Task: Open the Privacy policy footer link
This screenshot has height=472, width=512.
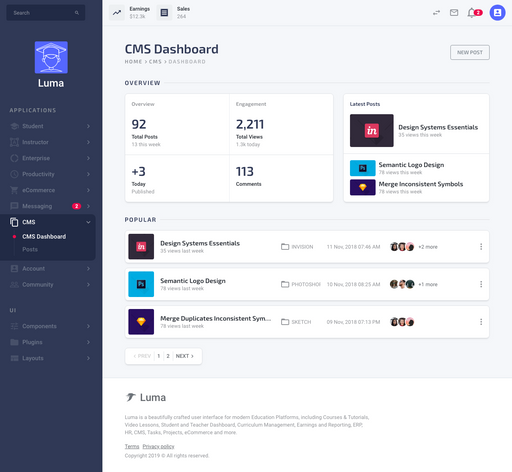Action: click(158, 446)
